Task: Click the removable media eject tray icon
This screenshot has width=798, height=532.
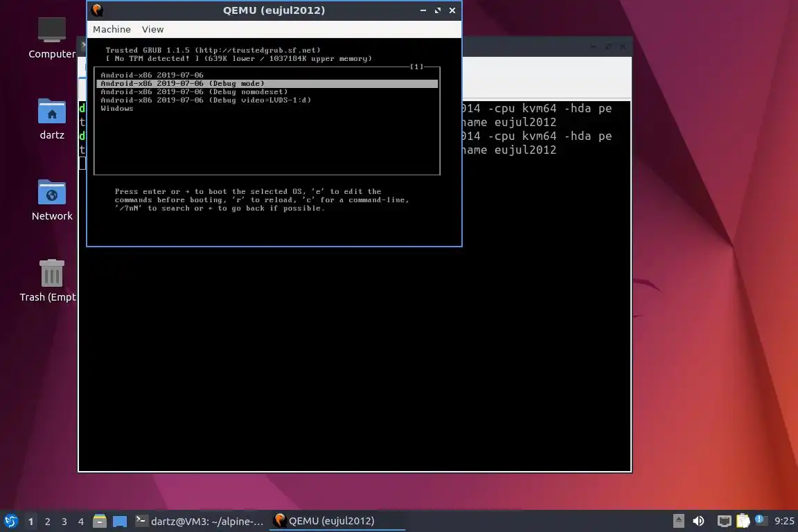Action: [678, 521]
